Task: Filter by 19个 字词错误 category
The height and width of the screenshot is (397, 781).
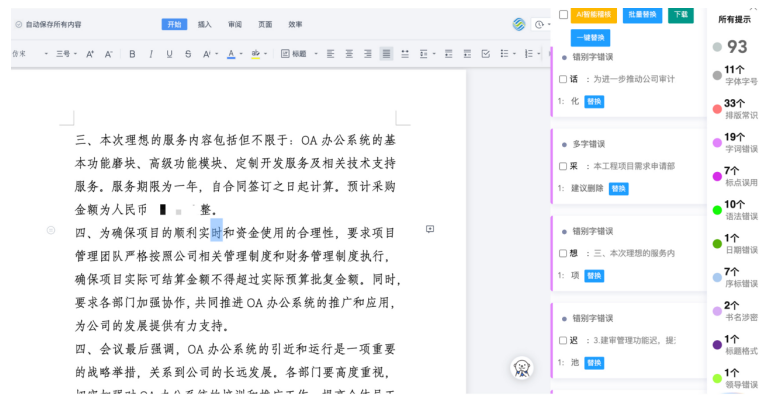Action: (735, 142)
